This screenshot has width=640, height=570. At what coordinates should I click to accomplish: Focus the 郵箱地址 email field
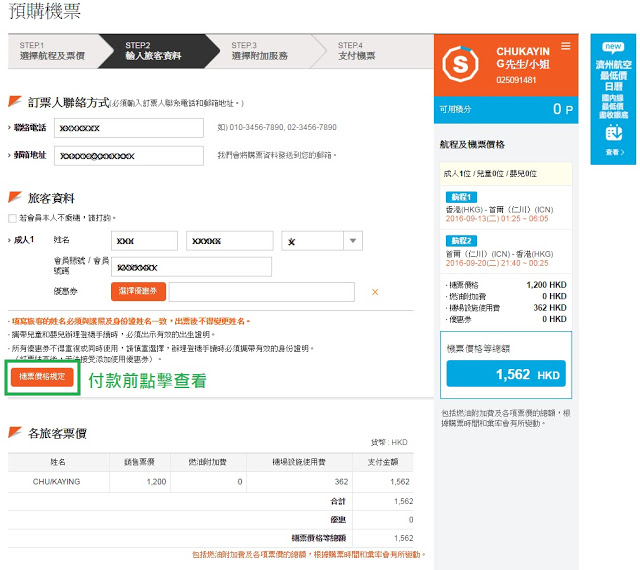(129, 156)
